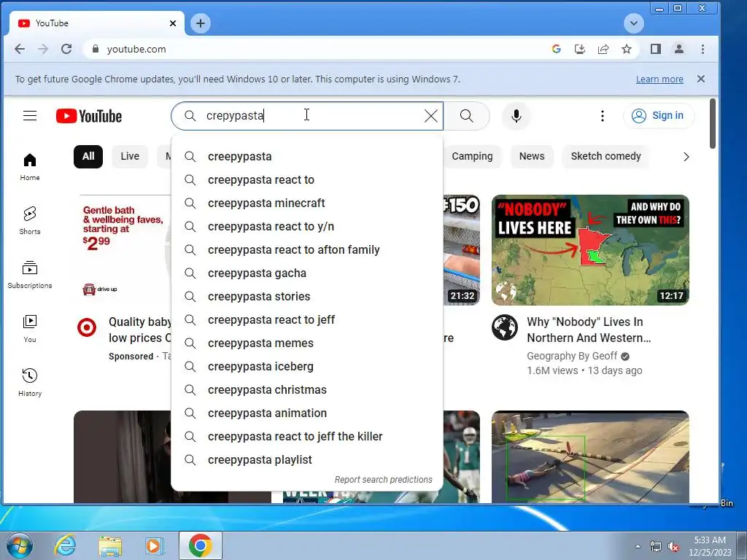747x560 pixels.
Task: Dismiss the Chrome update notification bar
Action: (x=701, y=79)
